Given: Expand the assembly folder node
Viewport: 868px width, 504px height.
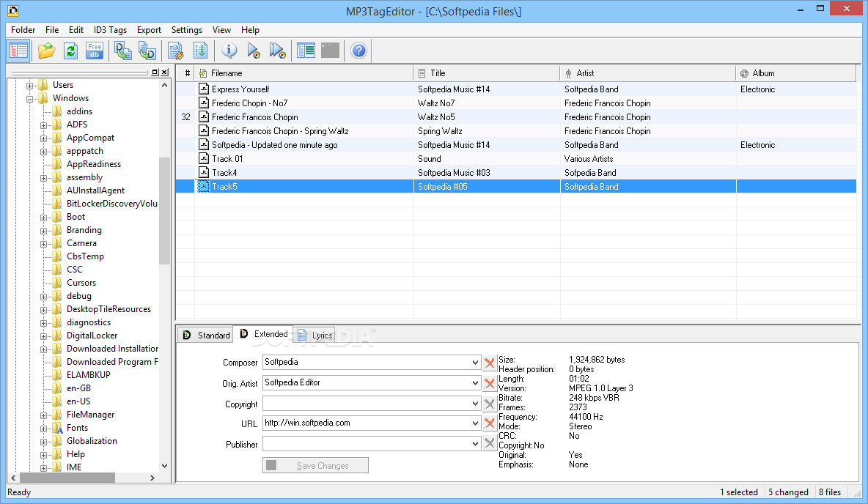Looking at the screenshot, I should click(44, 178).
